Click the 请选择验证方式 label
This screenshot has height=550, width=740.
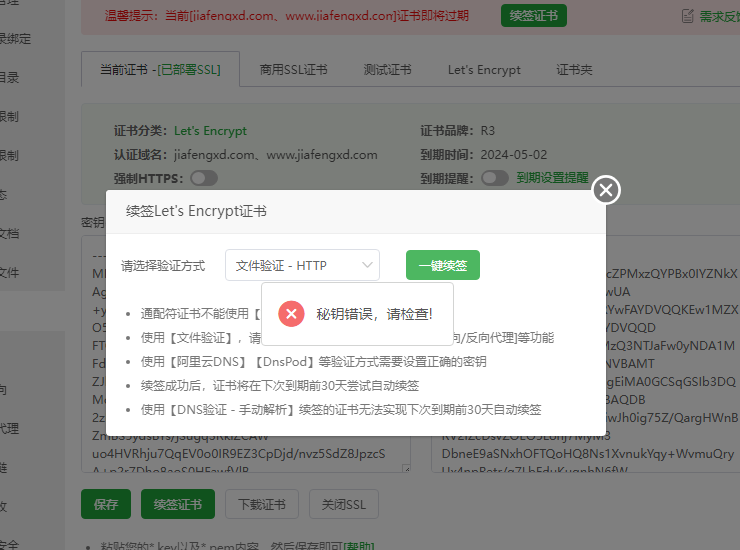coord(163,266)
